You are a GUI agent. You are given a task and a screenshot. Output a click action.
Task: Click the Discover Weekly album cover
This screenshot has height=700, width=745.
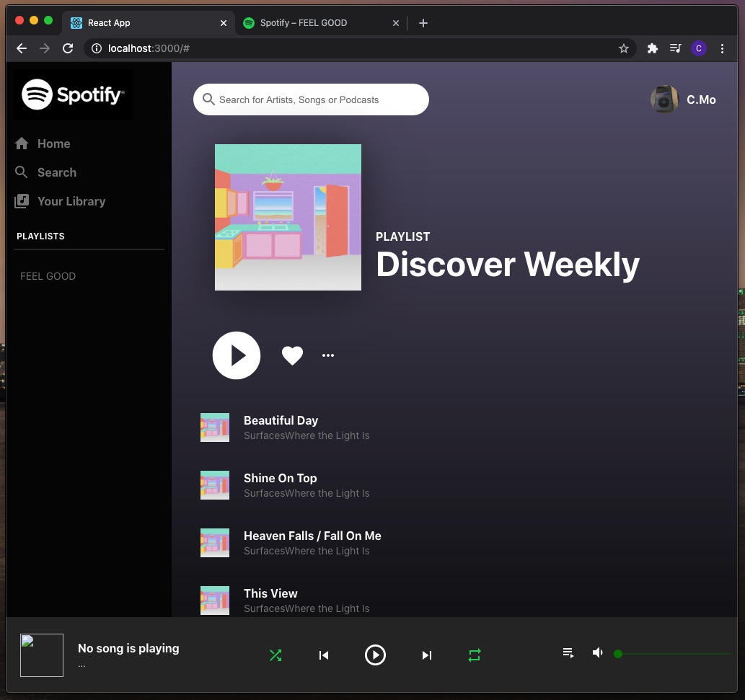288,217
